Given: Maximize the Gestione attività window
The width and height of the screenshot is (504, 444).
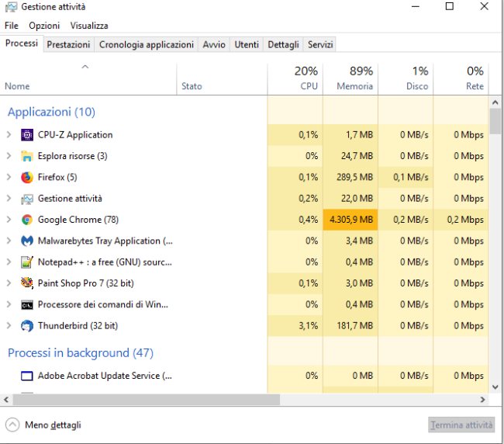Looking at the screenshot, I should click(450, 6).
